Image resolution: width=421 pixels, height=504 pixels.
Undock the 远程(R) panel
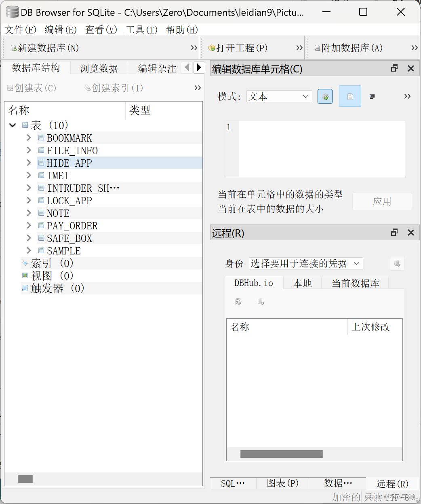(394, 233)
